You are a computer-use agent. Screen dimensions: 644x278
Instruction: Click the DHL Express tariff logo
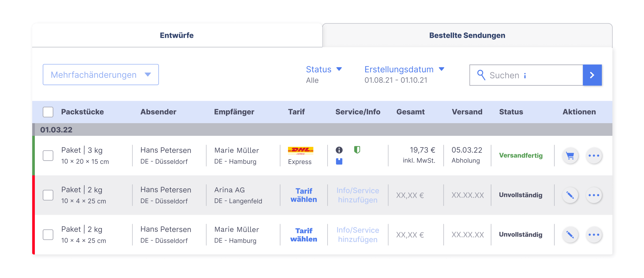301,150
